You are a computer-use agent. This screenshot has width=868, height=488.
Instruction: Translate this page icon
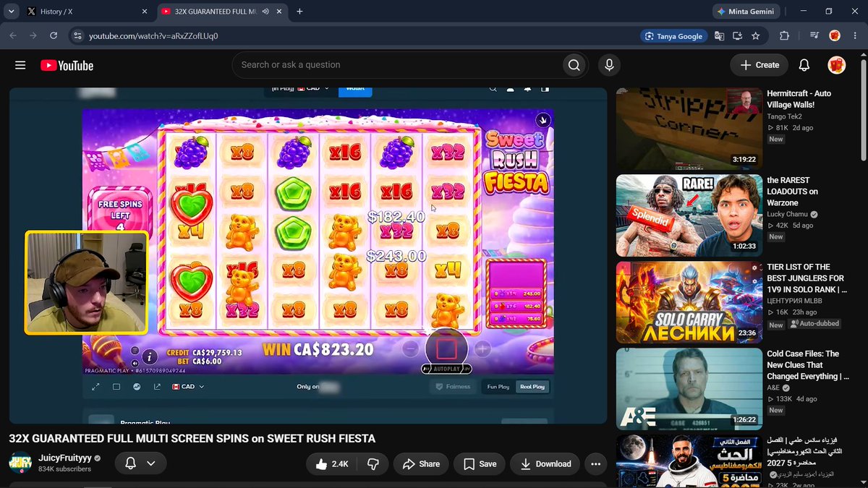(719, 35)
